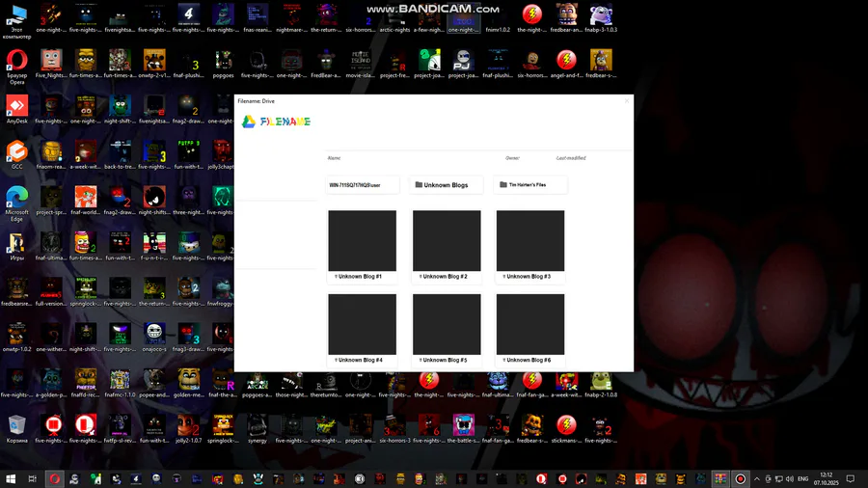Image resolution: width=868 pixels, height=488 pixels.
Task: Select the fnaf-world... desktop icon
Action: (85, 201)
